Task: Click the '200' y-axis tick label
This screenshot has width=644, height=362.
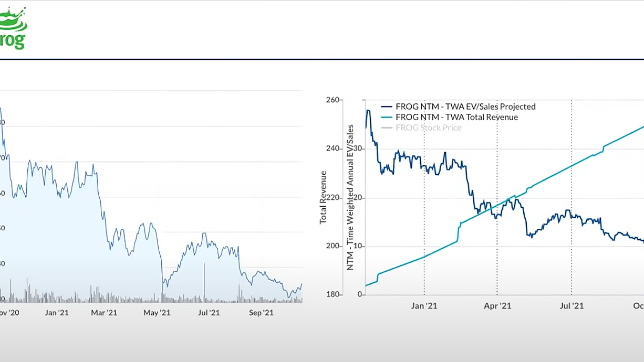Action: (x=333, y=246)
